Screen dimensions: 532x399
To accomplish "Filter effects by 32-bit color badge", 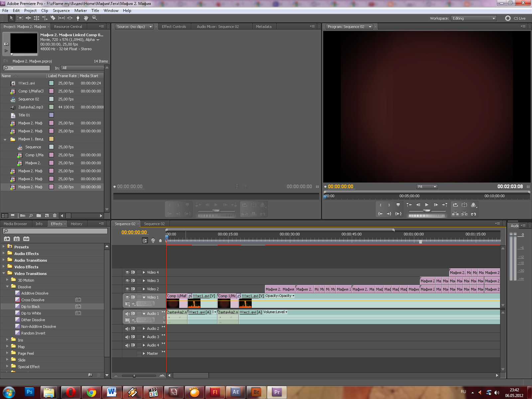I will [x=17, y=239].
